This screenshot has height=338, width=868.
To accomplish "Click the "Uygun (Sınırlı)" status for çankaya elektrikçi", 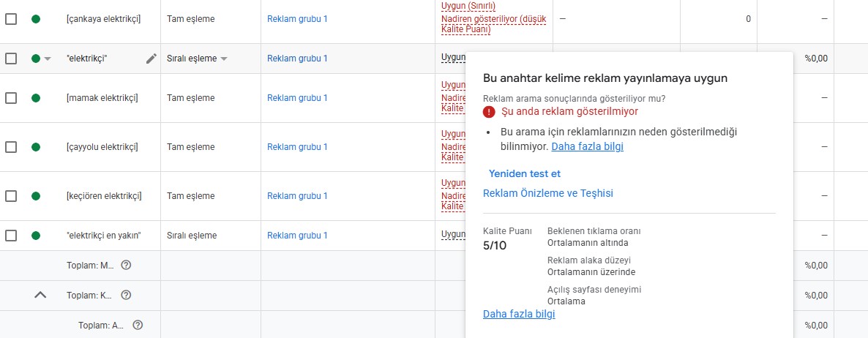I will click(468, 6).
